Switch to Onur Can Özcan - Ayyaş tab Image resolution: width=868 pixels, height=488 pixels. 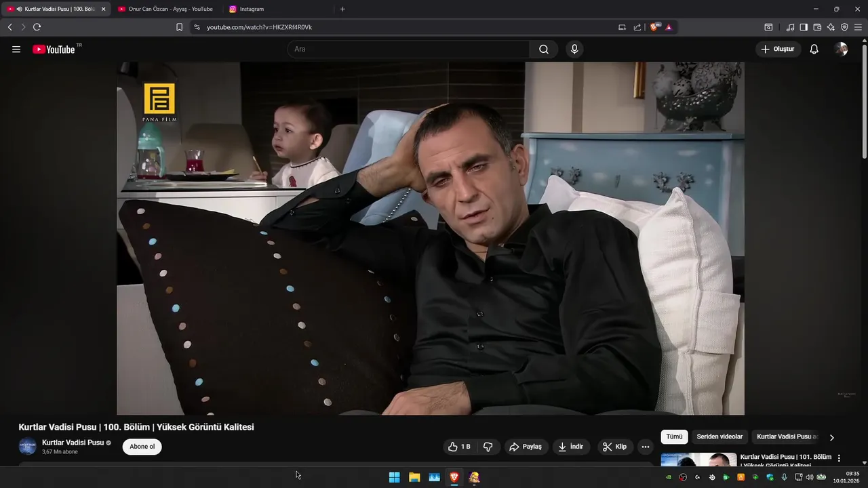click(x=165, y=9)
